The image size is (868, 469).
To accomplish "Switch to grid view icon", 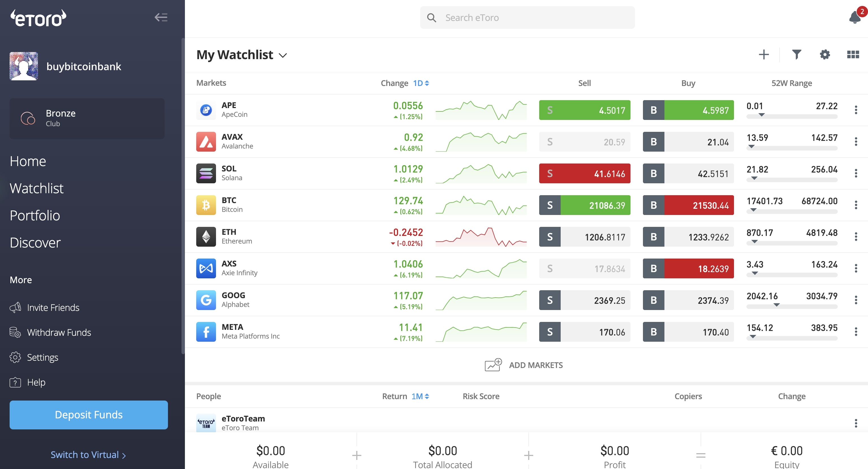I will coord(853,55).
